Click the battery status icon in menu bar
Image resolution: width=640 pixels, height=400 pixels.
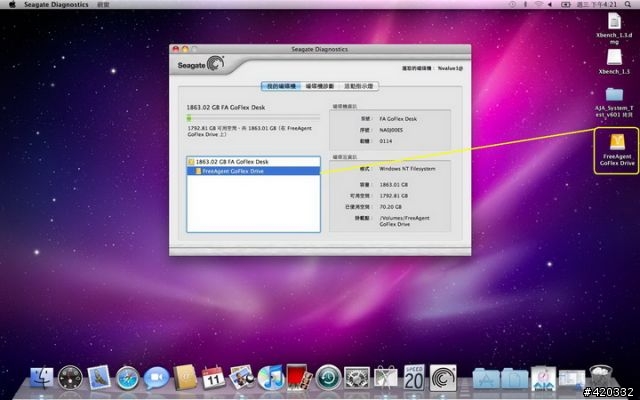[566, 4]
